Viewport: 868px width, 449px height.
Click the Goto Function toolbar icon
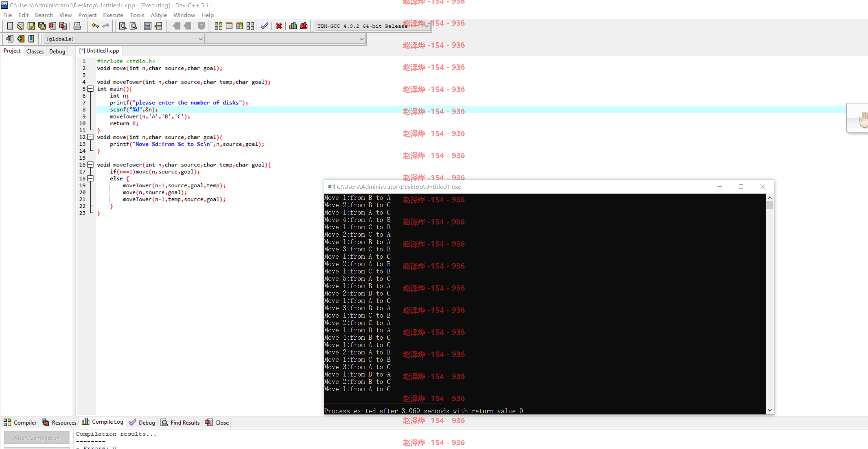coord(148,26)
